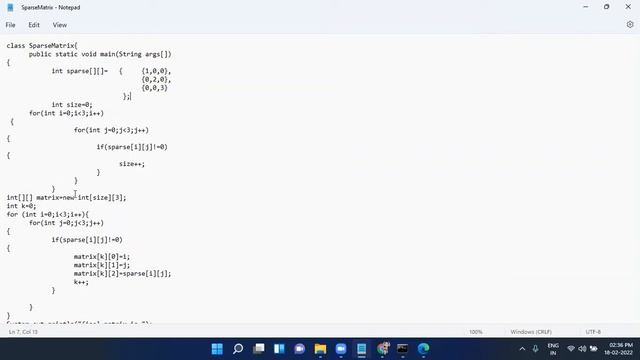Viewport: 640px width, 360px height.
Task: Open ENG IN language switcher
Action: (x=553, y=349)
